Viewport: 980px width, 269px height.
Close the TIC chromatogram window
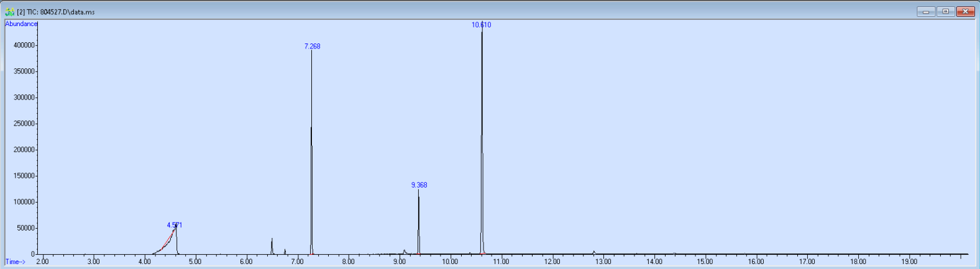point(966,12)
